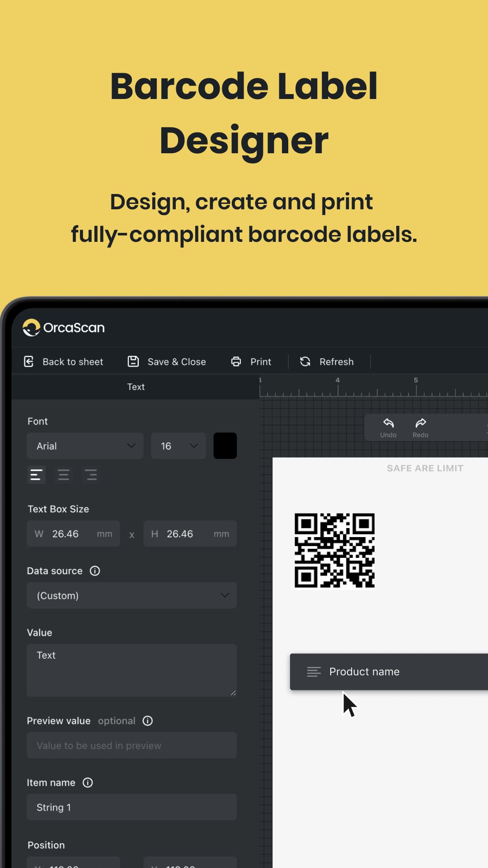This screenshot has height=868, width=488.
Task: Click the Undo arrow icon
Action: (x=389, y=423)
